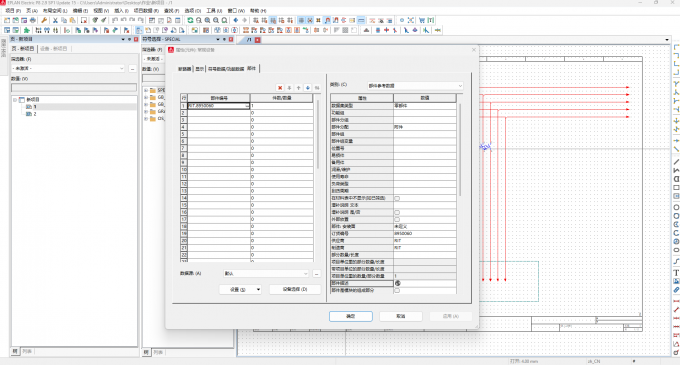Screen dimensions: 680x365
Task: Click the grey triangle icon in second toolbar row
Action: 366,30
